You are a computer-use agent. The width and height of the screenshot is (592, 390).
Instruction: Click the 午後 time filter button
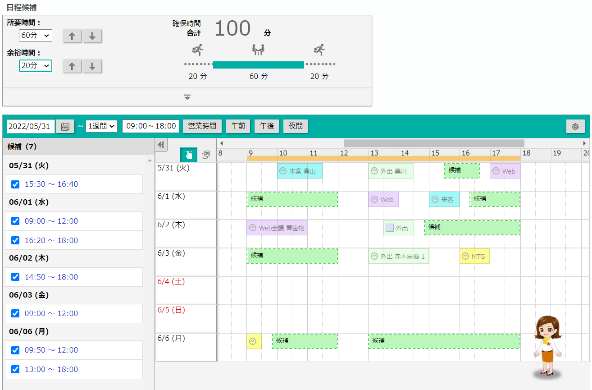pos(267,126)
